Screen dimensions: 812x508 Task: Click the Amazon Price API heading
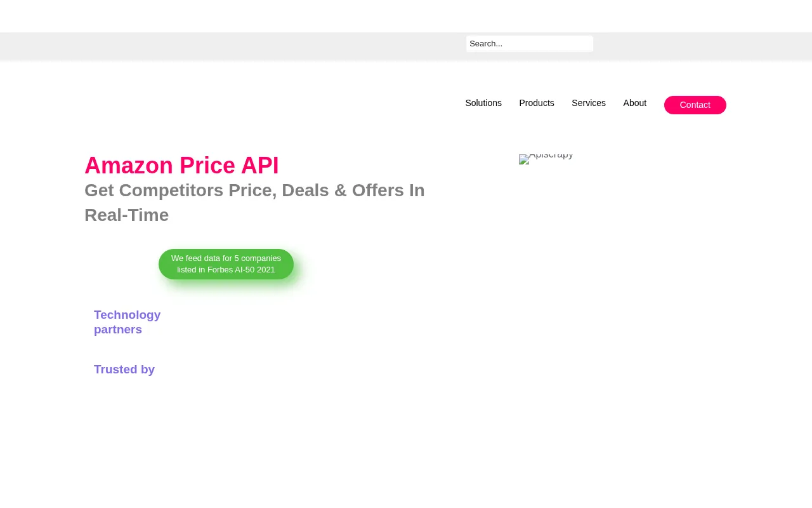pos(181,165)
